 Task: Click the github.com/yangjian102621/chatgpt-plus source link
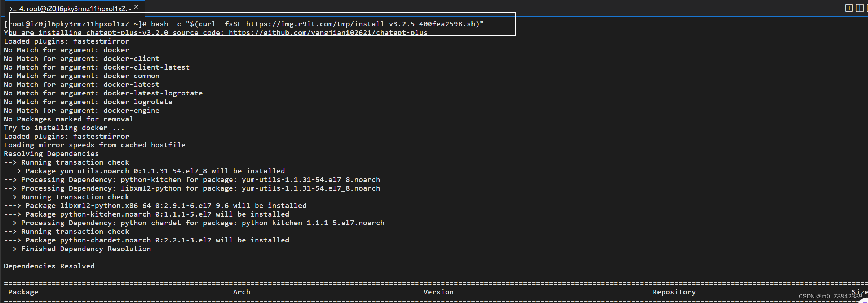[328, 32]
